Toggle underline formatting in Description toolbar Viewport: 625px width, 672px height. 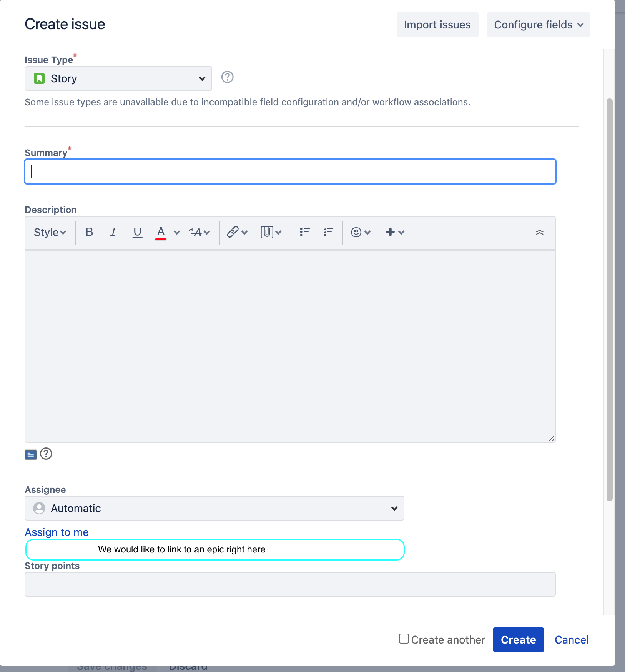click(137, 232)
